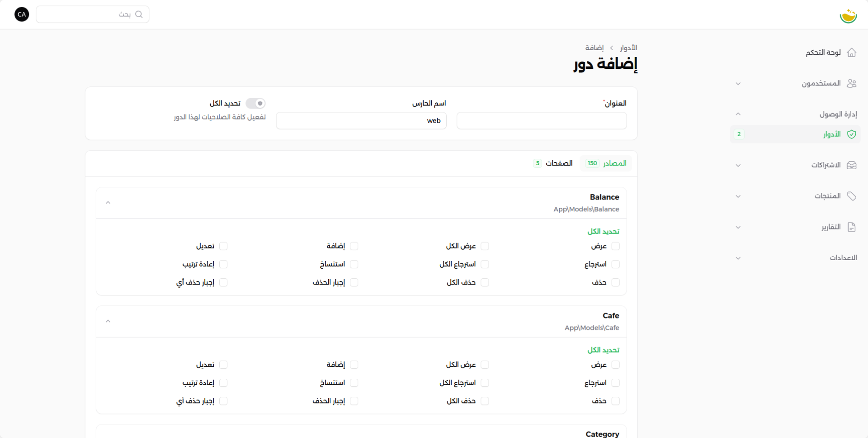Click the search magnifier icon
The image size is (868, 438).
pyautogui.click(x=139, y=14)
